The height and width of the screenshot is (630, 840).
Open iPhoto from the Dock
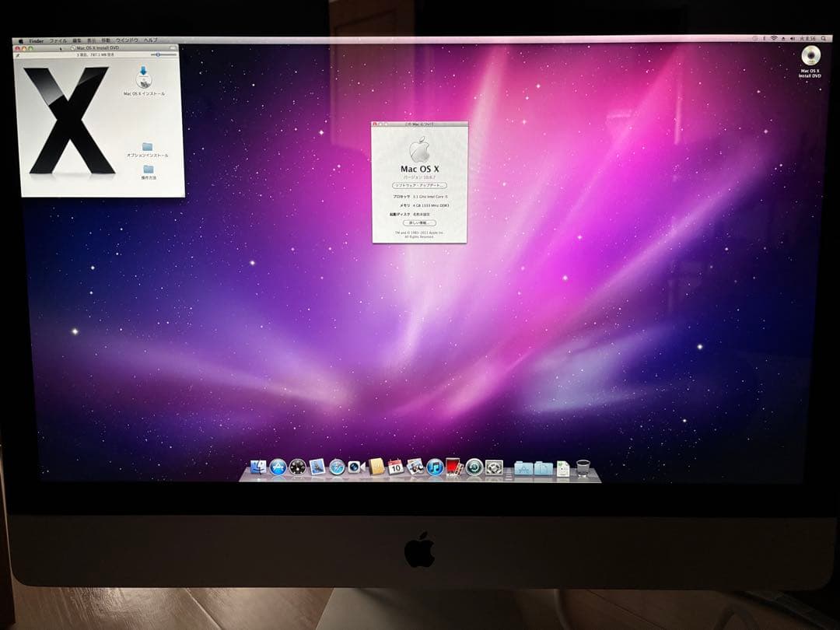pos(413,468)
